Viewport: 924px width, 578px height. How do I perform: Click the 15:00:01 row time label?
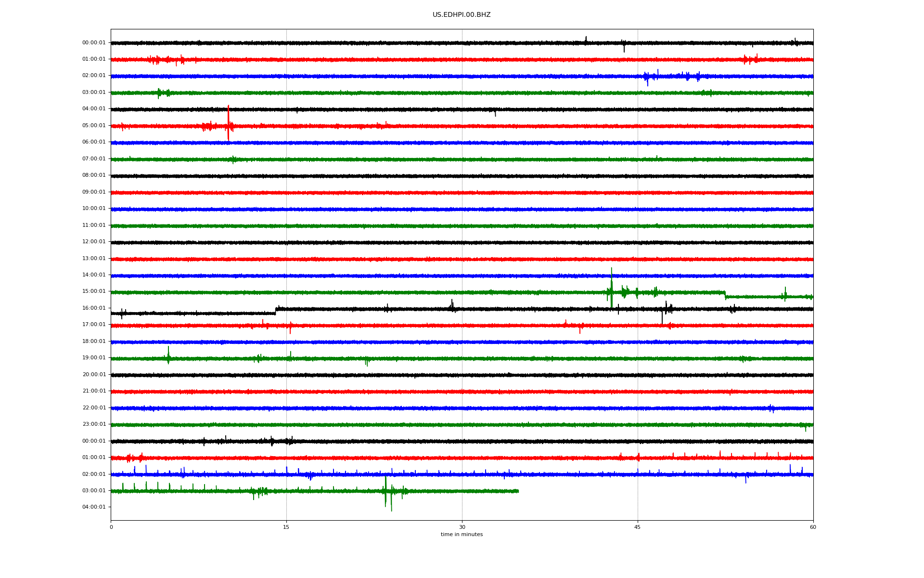click(x=94, y=291)
